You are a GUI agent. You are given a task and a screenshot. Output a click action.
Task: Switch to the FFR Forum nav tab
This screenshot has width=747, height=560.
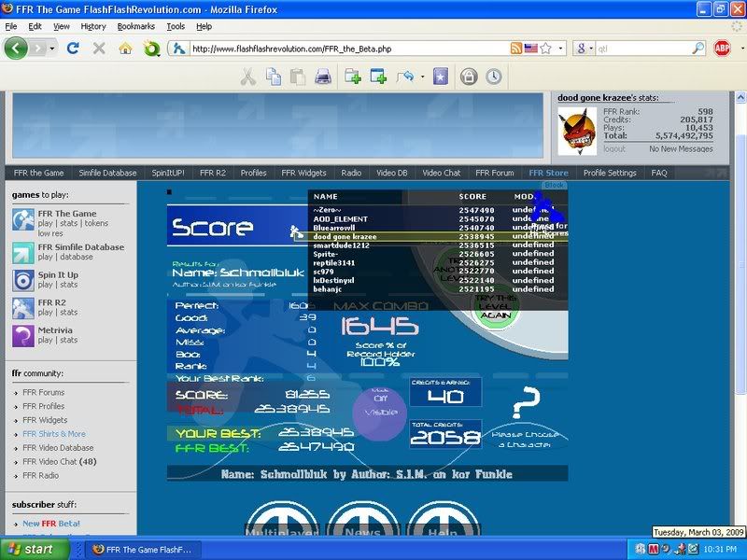pyautogui.click(x=494, y=173)
